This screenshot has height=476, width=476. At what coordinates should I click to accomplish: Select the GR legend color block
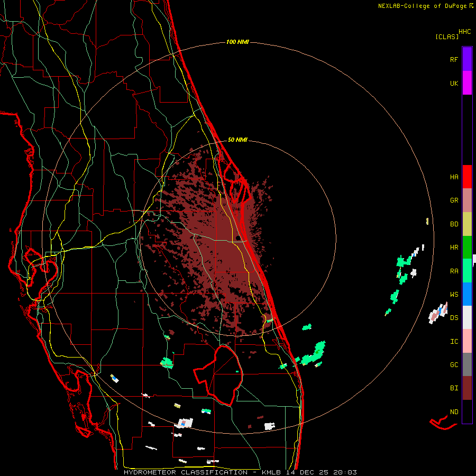point(467,200)
